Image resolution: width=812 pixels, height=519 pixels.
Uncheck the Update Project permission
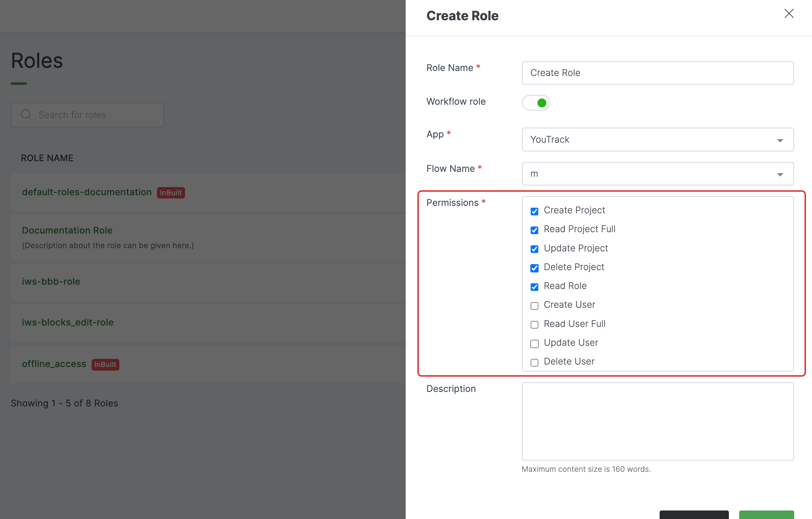pos(534,249)
